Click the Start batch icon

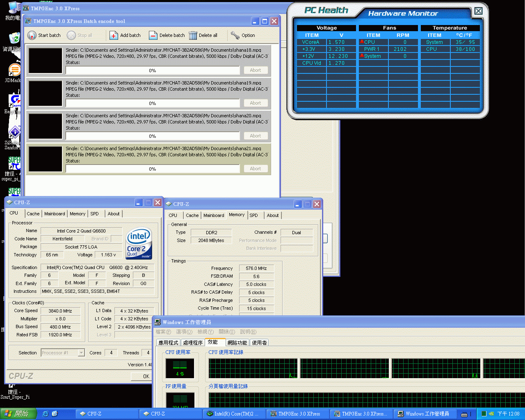click(x=32, y=35)
